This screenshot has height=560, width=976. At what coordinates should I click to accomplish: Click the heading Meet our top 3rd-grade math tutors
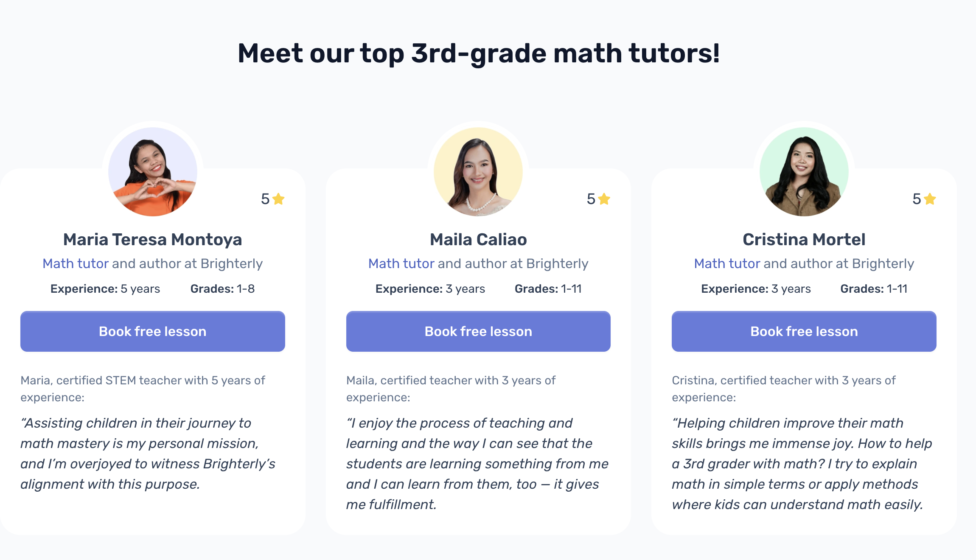click(x=479, y=53)
